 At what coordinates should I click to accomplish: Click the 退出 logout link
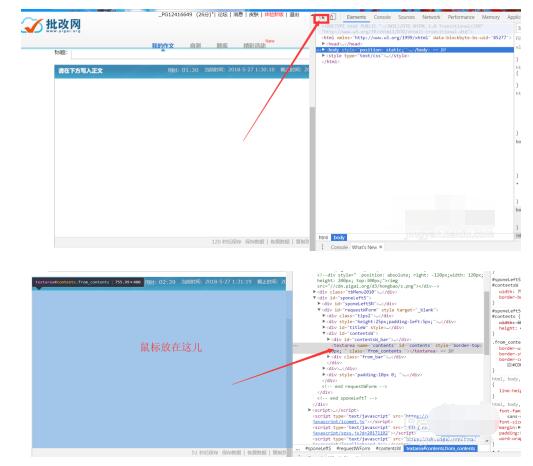pos(294,15)
